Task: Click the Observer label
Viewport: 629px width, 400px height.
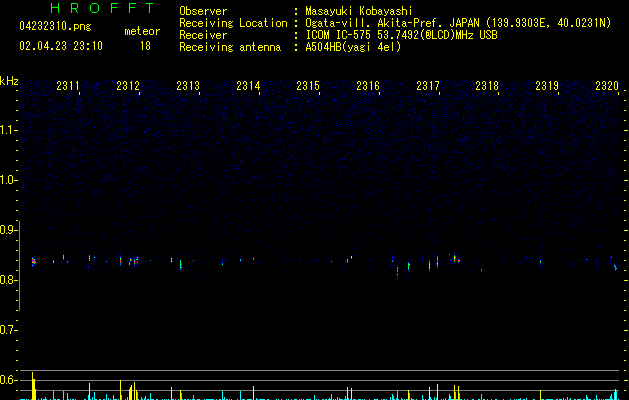Action: pyautogui.click(x=203, y=11)
